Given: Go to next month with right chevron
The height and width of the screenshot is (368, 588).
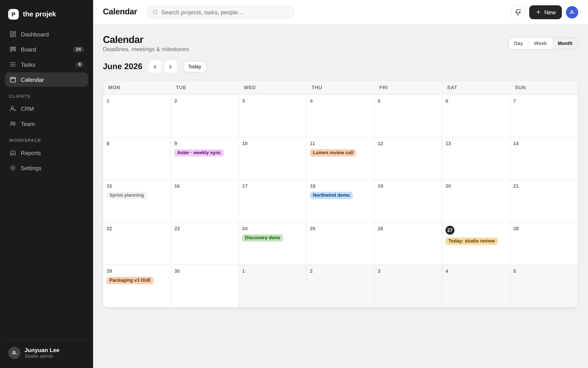Looking at the screenshot, I should [x=170, y=67].
